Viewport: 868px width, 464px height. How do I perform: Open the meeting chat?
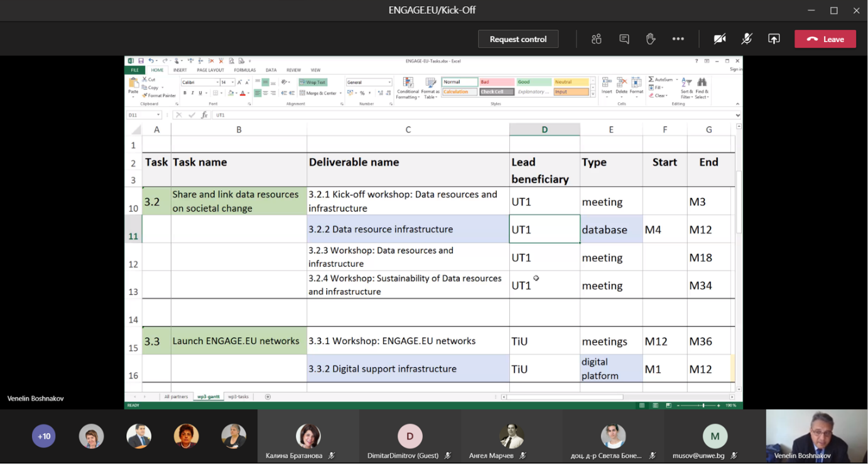coord(624,39)
